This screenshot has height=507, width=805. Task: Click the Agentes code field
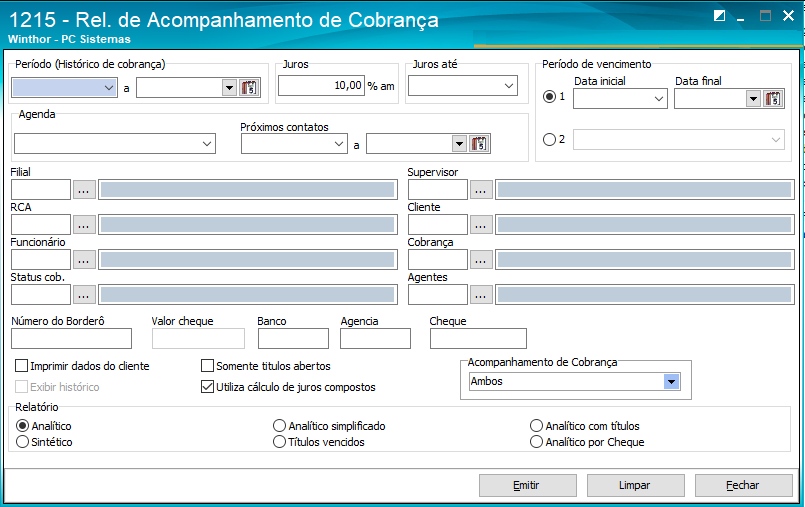438,295
